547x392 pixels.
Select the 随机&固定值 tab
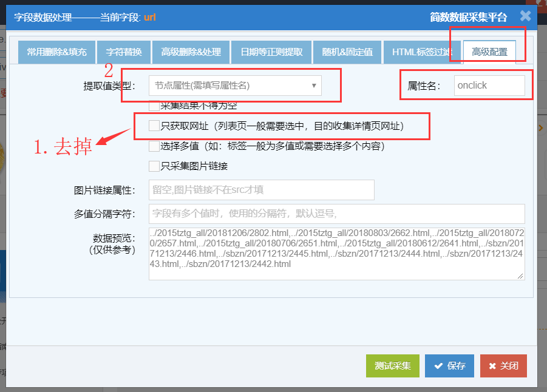click(347, 52)
